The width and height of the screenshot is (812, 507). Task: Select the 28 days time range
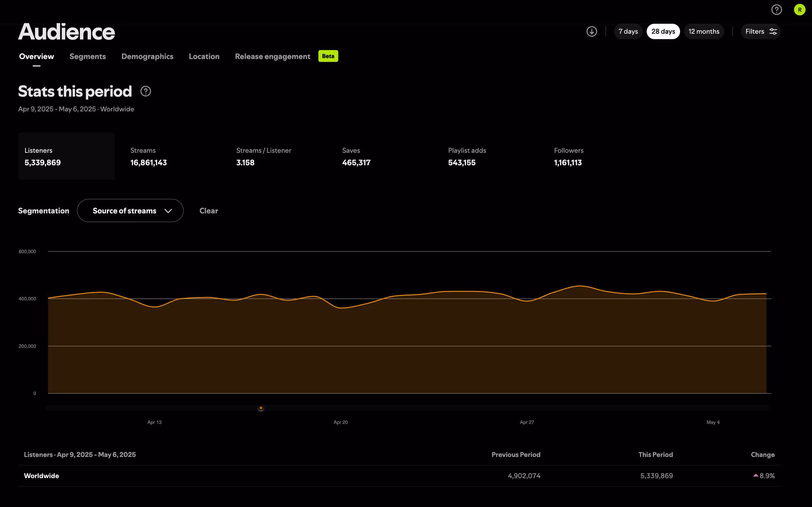coord(663,31)
